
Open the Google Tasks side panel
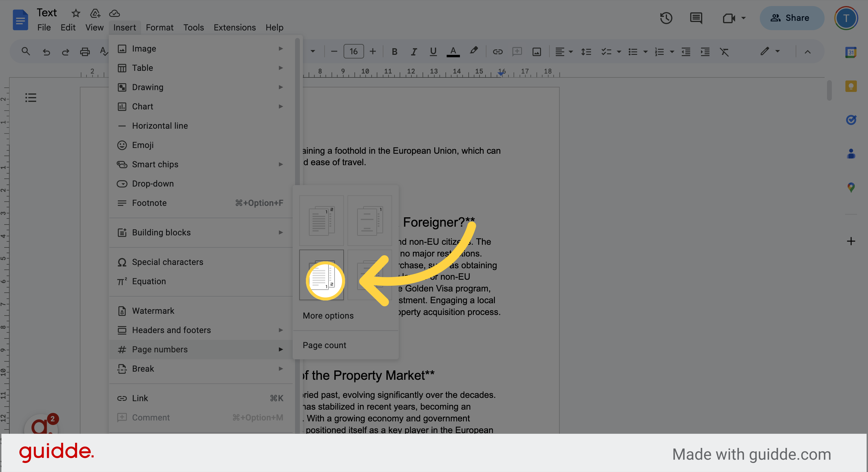click(x=851, y=120)
